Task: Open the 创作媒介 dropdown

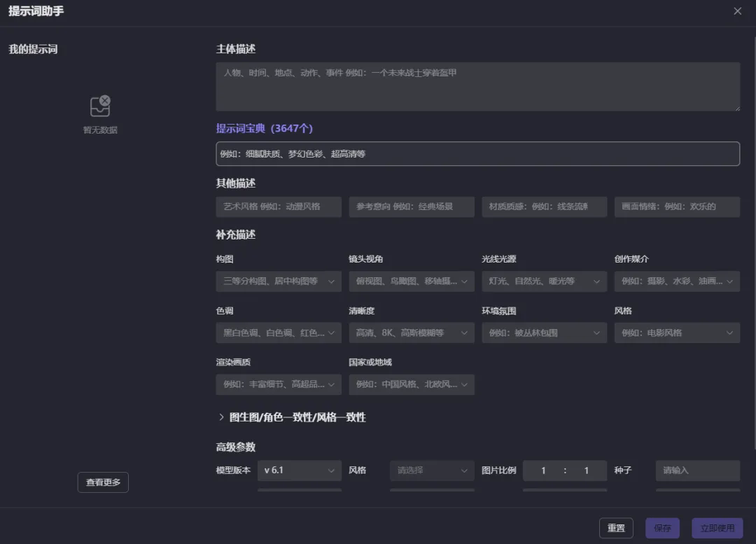Action: 676,281
